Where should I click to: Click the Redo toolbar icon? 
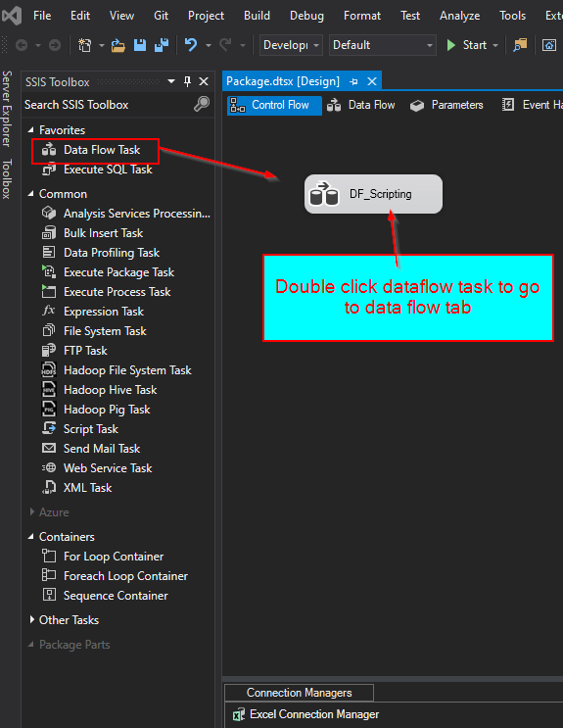click(x=225, y=45)
